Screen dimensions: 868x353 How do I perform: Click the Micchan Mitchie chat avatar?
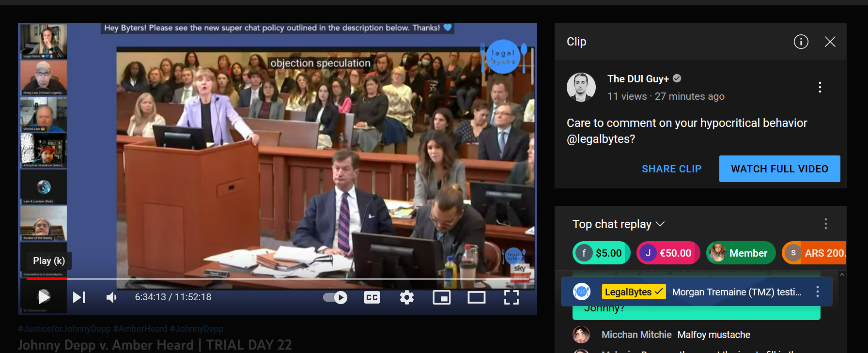pos(581,335)
